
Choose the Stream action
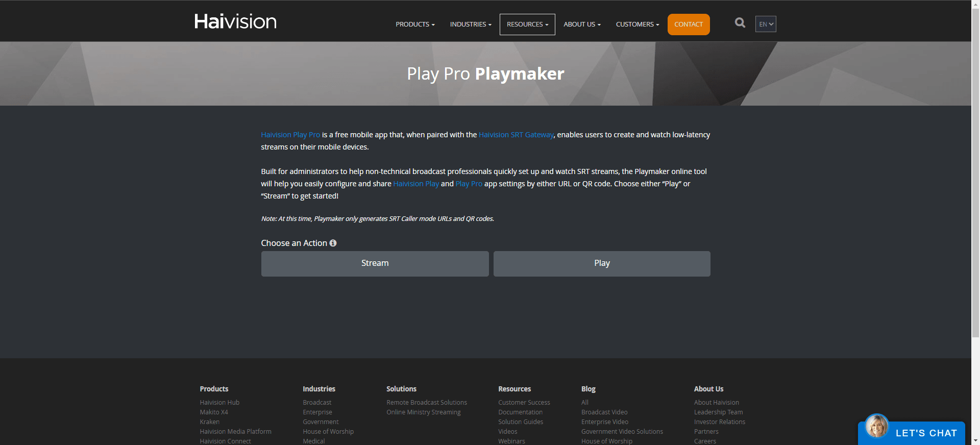coord(375,263)
